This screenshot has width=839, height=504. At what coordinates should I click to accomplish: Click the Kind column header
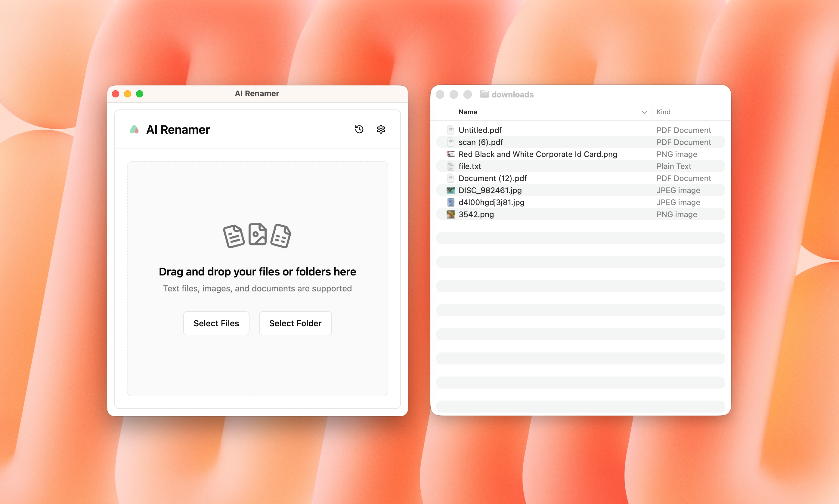pyautogui.click(x=663, y=112)
